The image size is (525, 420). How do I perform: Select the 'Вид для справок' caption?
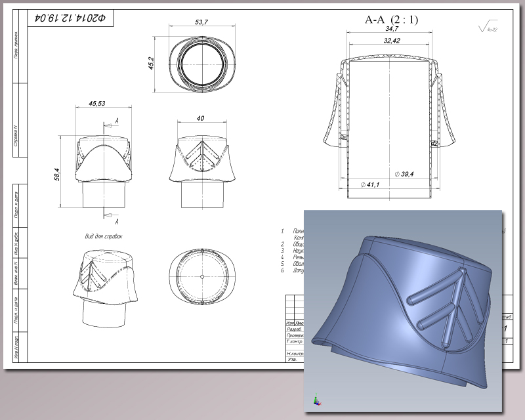tap(104, 236)
